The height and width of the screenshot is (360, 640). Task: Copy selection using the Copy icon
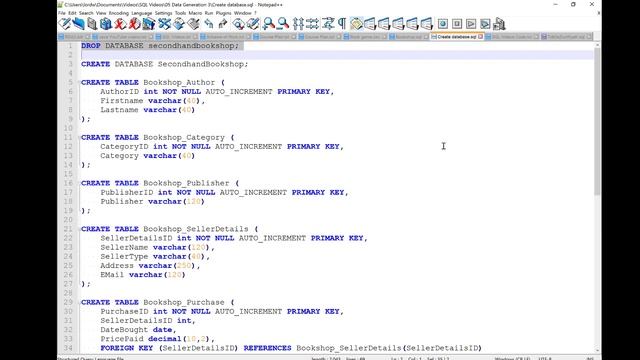[x=179, y=24]
